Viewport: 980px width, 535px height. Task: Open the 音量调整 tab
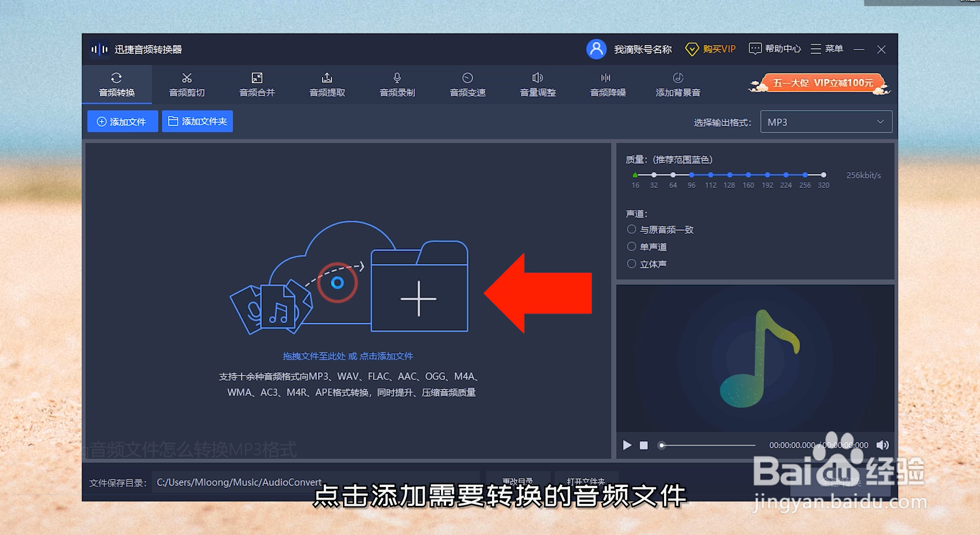[x=537, y=85]
